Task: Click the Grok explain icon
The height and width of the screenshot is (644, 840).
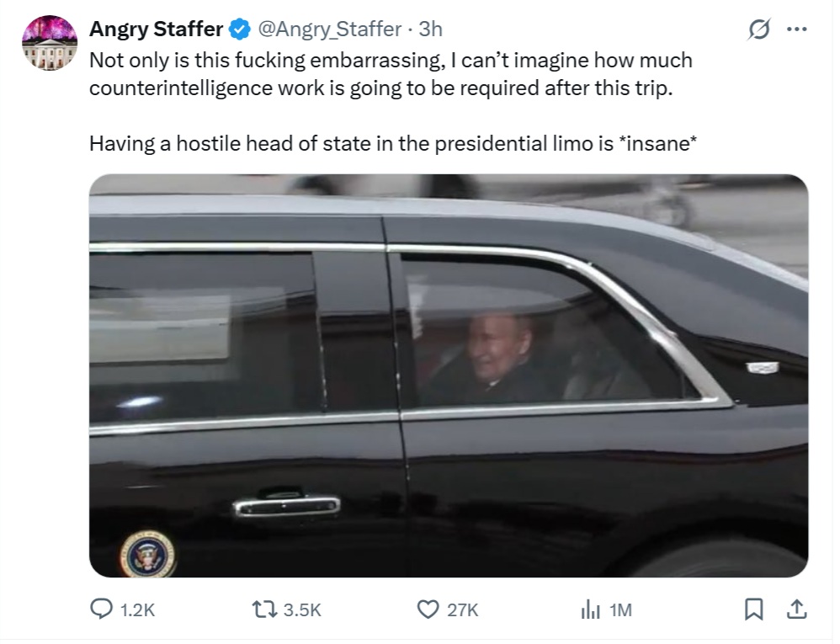Action: (x=759, y=29)
